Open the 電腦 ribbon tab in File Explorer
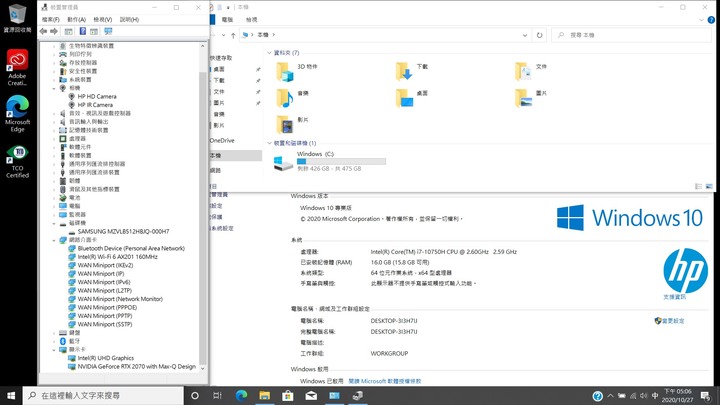The image size is (720, 405). (x=227, y=20)
